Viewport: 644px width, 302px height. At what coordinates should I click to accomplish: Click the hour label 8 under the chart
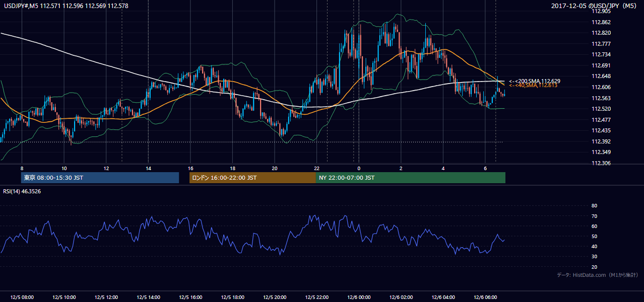point(22,168)
